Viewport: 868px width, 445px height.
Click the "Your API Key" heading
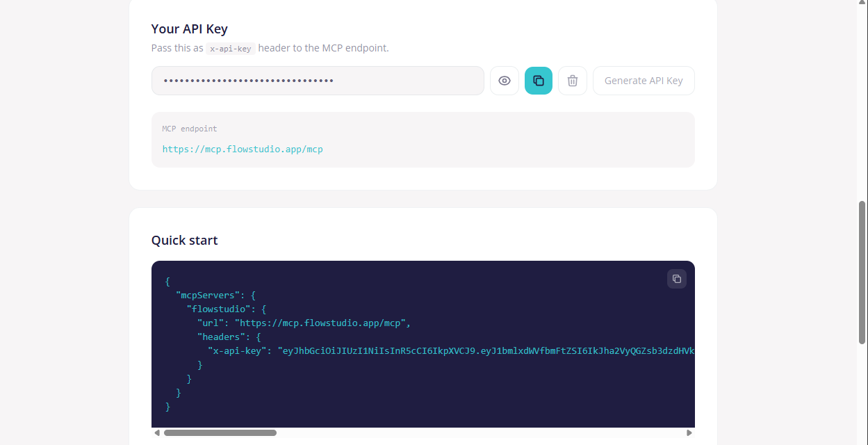click(190, 29)
